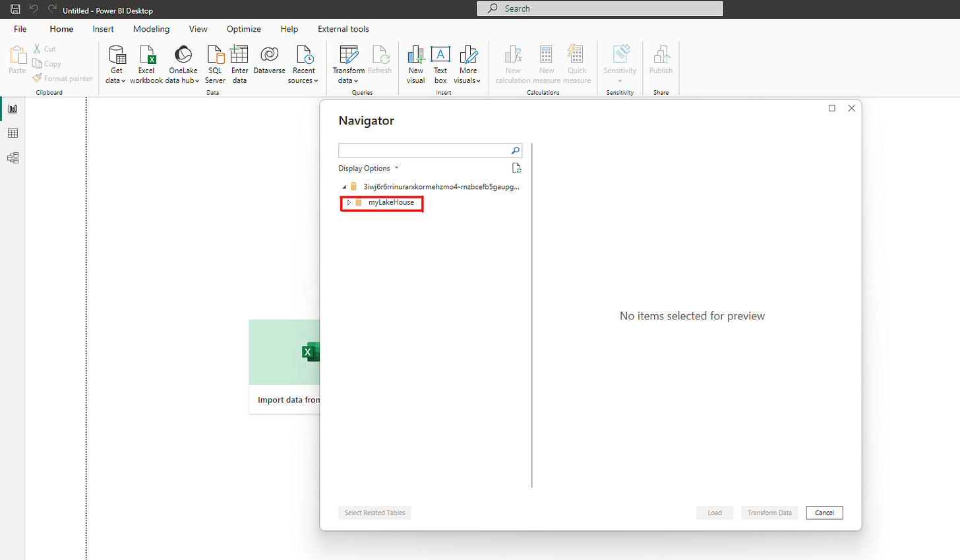Viewport: 960px width, 560px height.
Task: Open Recent sources
Action: (x=303, y=63)
